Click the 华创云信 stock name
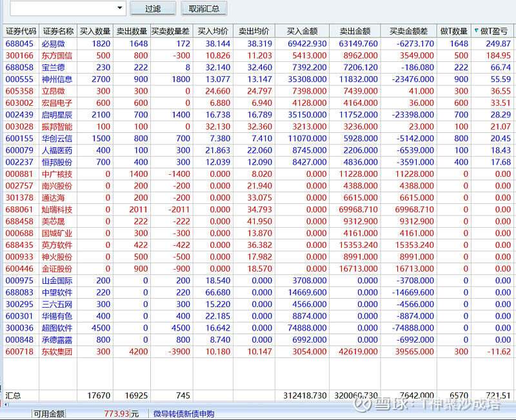 pyautogui.click(x=57, y=139)
